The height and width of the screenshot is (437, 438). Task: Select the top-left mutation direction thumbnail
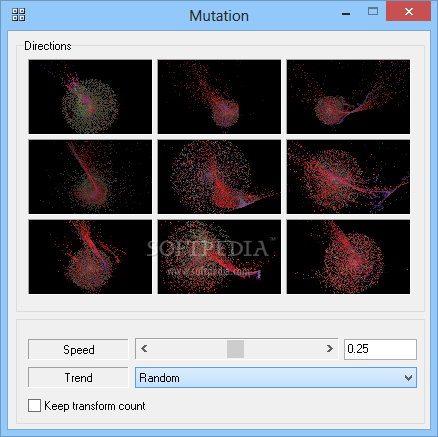point(90,97)
